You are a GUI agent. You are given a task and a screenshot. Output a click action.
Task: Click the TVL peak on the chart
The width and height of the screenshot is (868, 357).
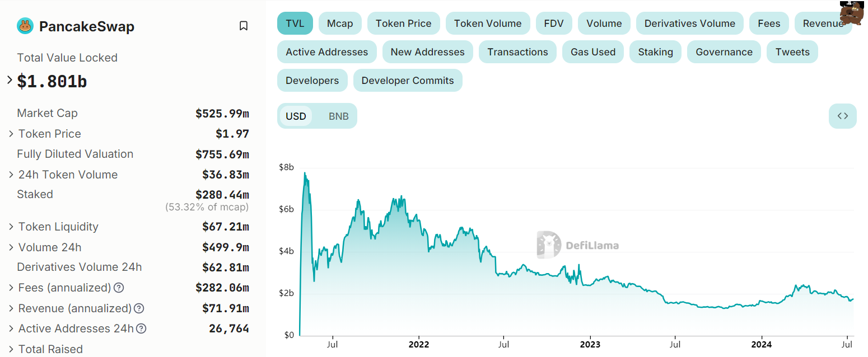(x=305, y=173)
